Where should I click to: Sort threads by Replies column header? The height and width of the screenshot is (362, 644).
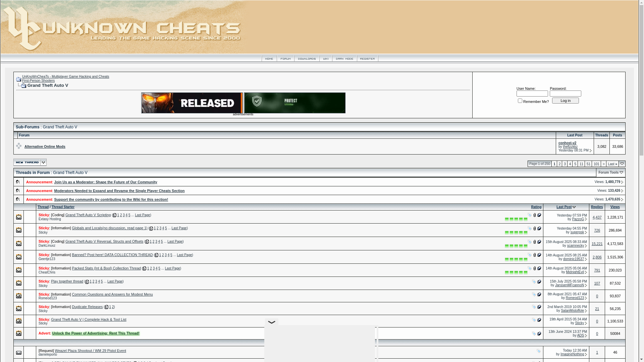pos(597,207)
